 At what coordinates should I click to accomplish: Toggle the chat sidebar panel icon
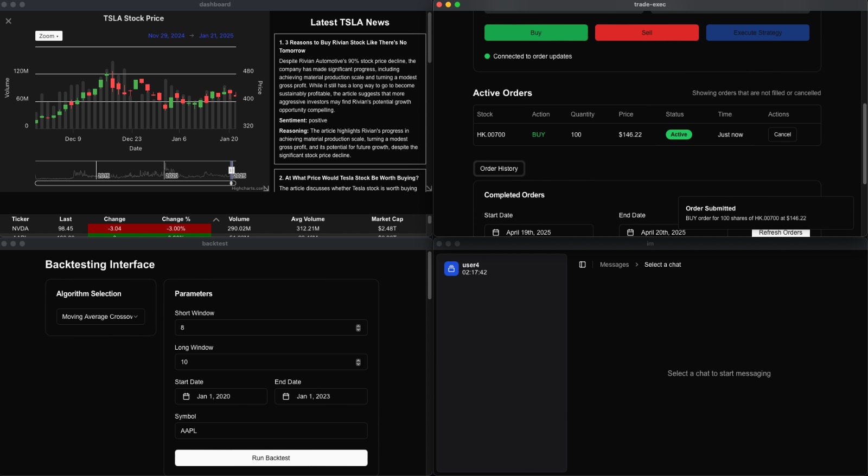click(x=582, y=265)
